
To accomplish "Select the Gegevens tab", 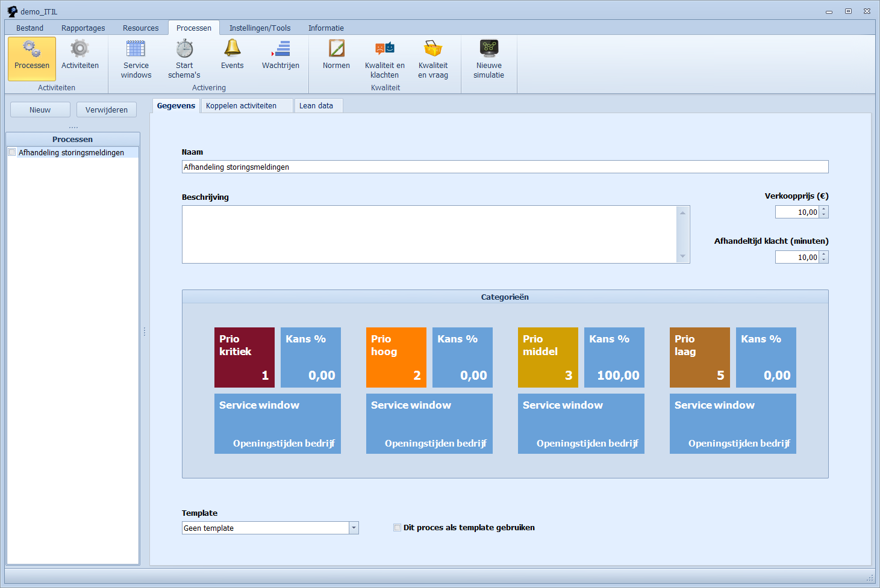I will [x=176, y=106].
